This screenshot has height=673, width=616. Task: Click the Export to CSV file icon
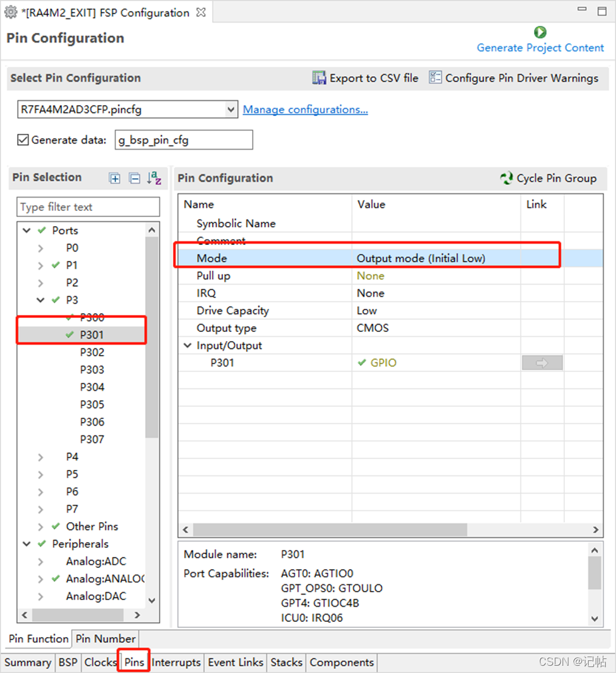point(319,78)
